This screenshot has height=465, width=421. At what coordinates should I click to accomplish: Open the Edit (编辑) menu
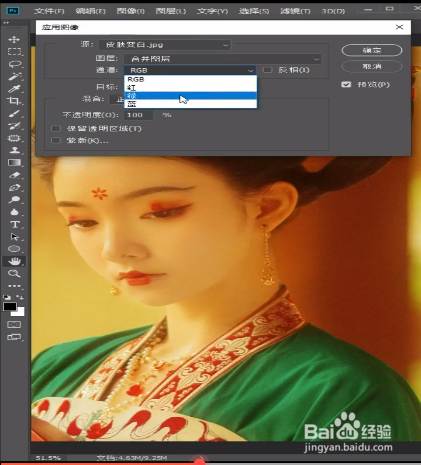point(91,11)
